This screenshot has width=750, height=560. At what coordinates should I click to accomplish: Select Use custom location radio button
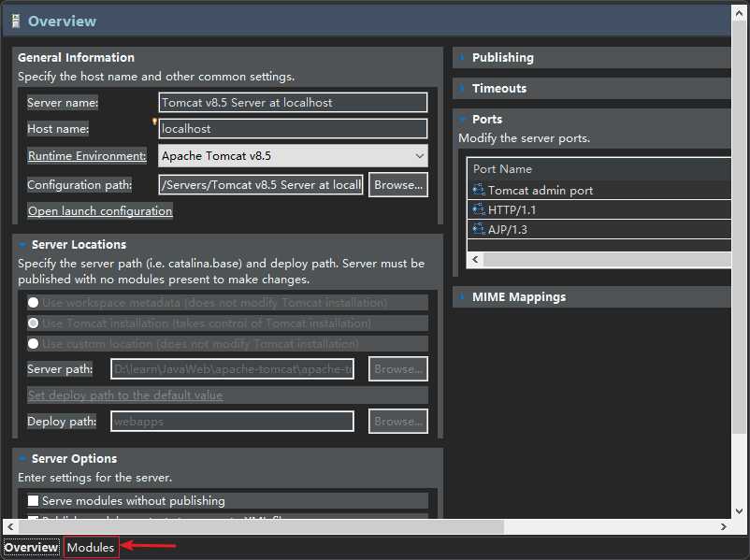pos(33,343)
